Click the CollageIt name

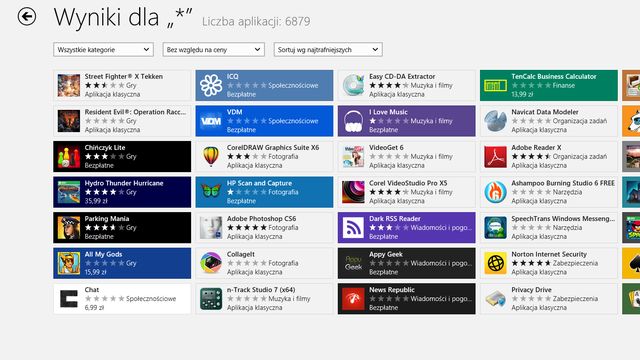coord(241,254)
